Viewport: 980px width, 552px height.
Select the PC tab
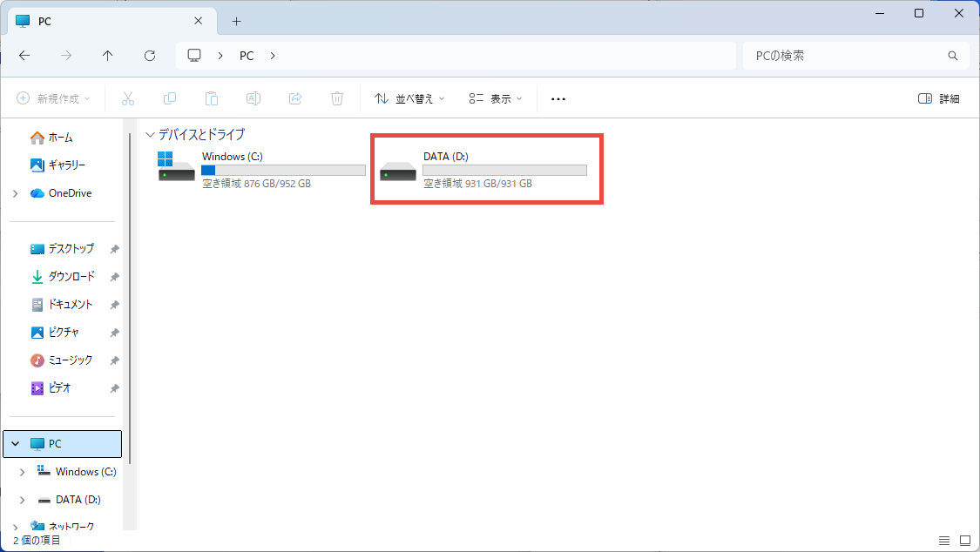(x=112, y=21)
